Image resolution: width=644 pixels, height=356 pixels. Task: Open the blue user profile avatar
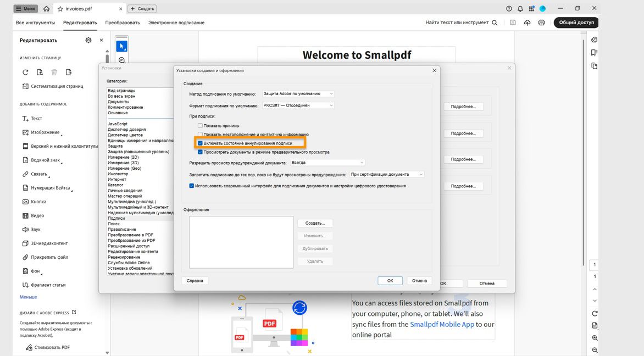(542, 9)
